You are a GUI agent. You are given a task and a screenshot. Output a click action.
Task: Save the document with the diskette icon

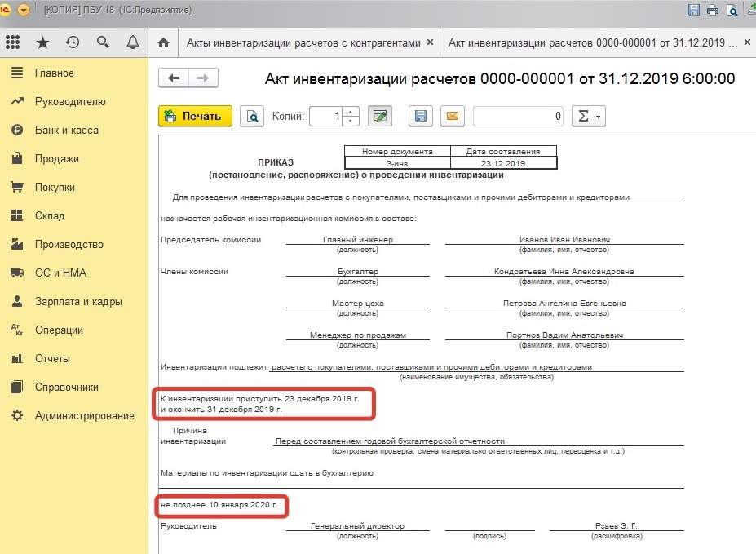pyautogui.click(x=421, y=116)
